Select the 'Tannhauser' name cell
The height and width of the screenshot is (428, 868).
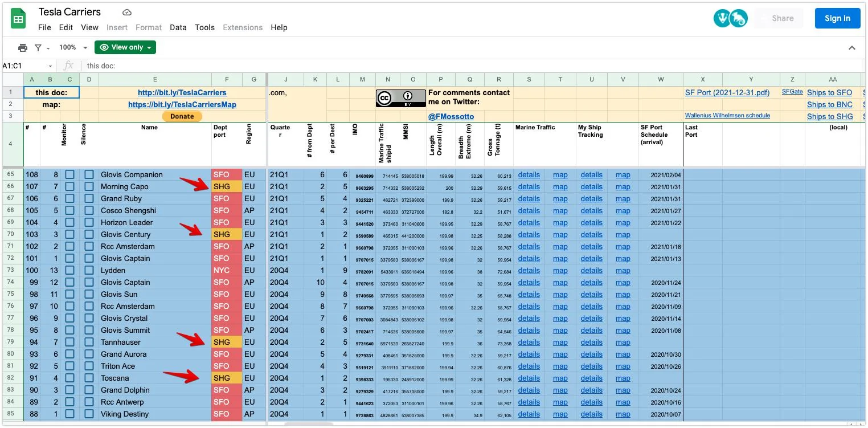155,343
